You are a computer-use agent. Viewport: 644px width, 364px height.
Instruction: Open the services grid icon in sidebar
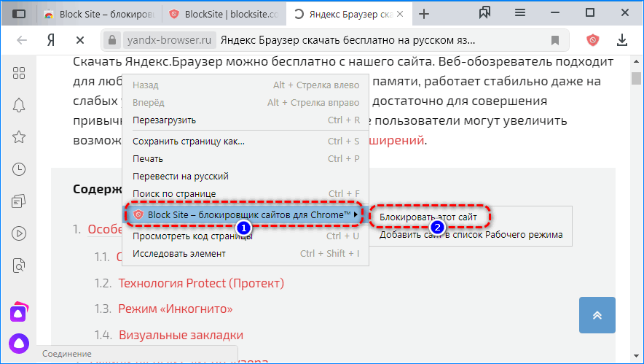[x=20, y=72]
